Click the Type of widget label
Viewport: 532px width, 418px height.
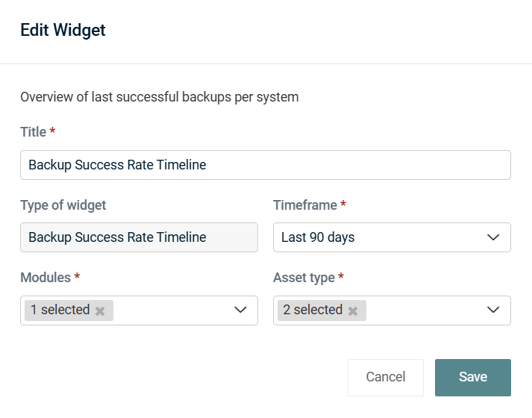click(x=63, y=205)
